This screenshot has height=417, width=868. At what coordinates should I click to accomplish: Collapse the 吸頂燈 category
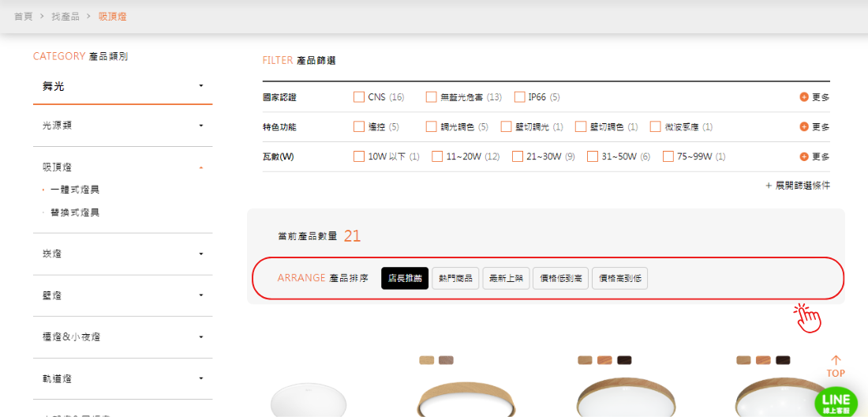click(x=201, y=167)
